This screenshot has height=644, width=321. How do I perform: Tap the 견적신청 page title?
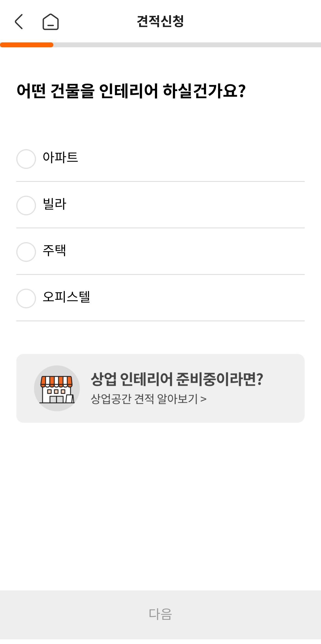(160, 21)
